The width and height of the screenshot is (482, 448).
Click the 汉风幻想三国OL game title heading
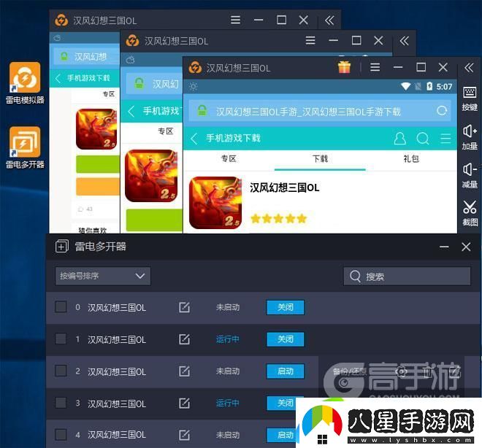(x=284, y=188)
